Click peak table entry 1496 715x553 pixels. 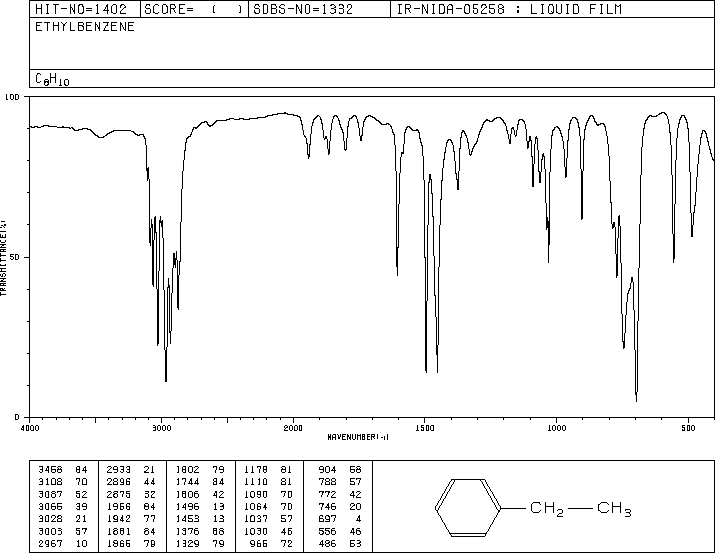187,506
